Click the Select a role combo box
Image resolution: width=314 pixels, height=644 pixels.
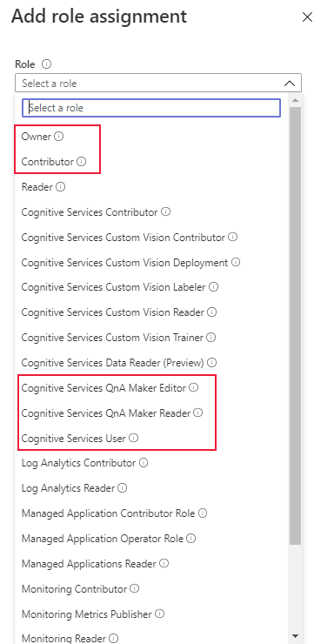(158, 83)
